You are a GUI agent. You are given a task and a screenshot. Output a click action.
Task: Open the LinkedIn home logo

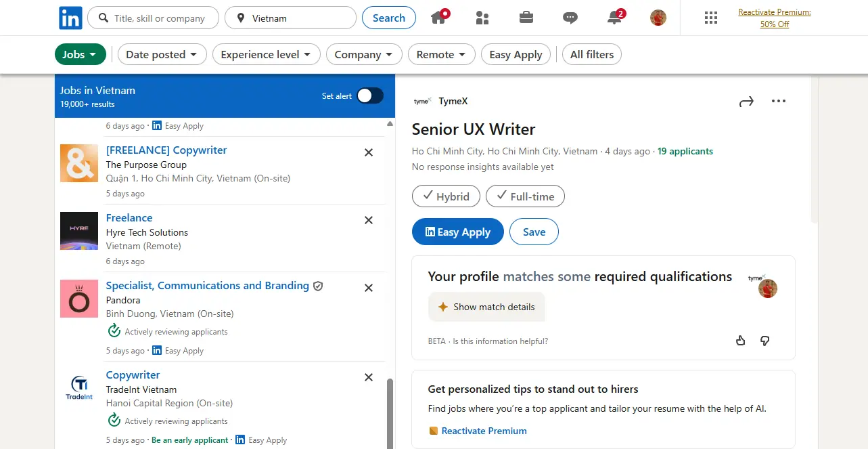click(70, 18)
